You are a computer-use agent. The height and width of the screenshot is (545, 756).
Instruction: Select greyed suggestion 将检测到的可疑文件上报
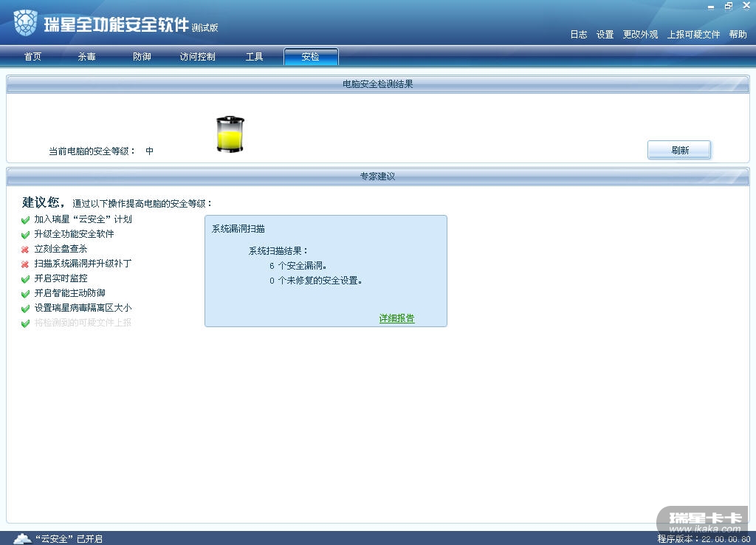coord(83,322)
